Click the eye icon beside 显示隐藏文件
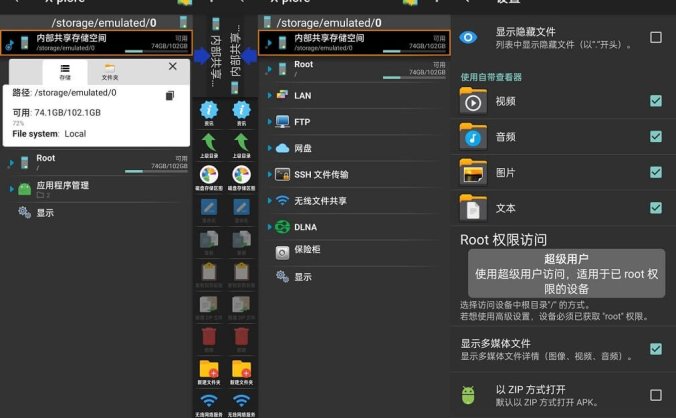The image size is (676, 418). point(468,37)
